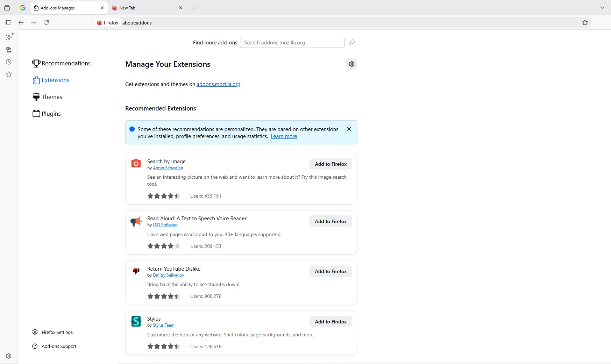Image resolution: width=611 pixels, height=364 pixels.
Task: Open history clock sidebar icon
Action: pos(9,62)
